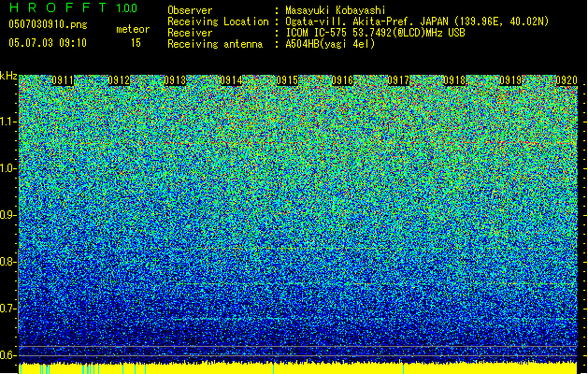Click the Receiver label
This screenshot has height=374, width=588.
pos(190,33)
